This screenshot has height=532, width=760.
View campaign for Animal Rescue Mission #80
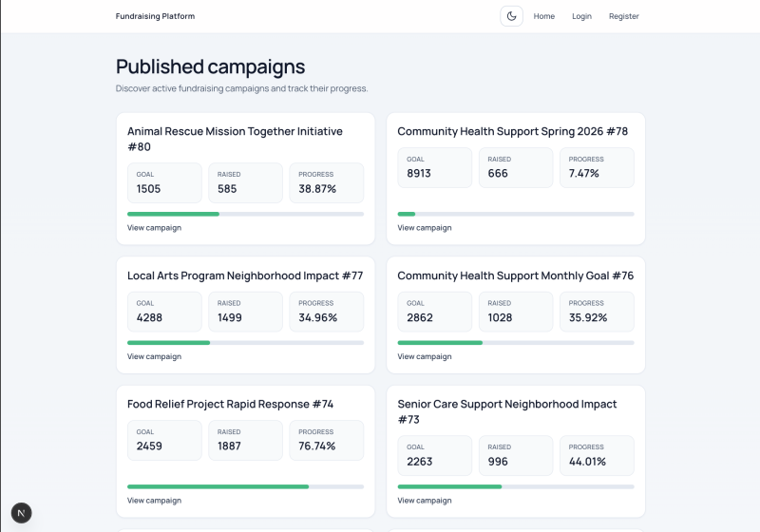(154, 228)
